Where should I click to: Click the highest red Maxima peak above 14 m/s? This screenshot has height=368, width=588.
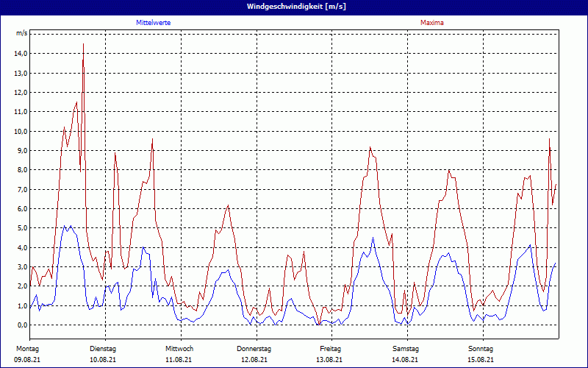83,46
